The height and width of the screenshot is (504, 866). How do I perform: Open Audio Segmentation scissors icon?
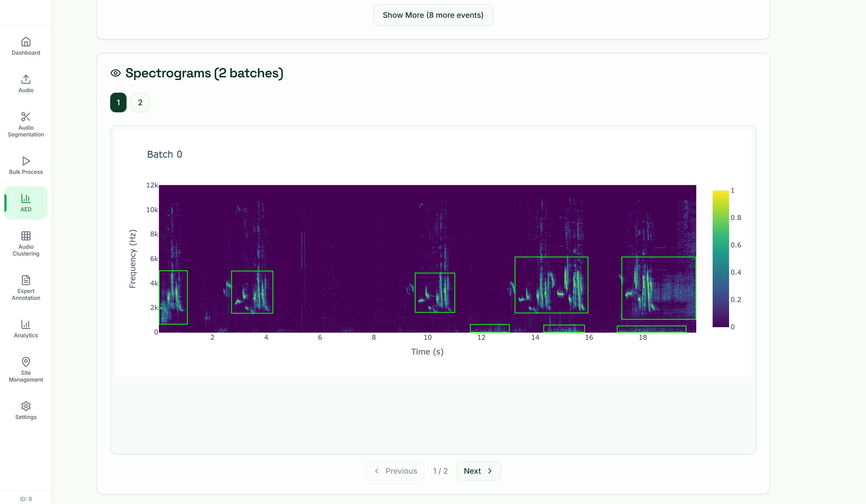26,117
